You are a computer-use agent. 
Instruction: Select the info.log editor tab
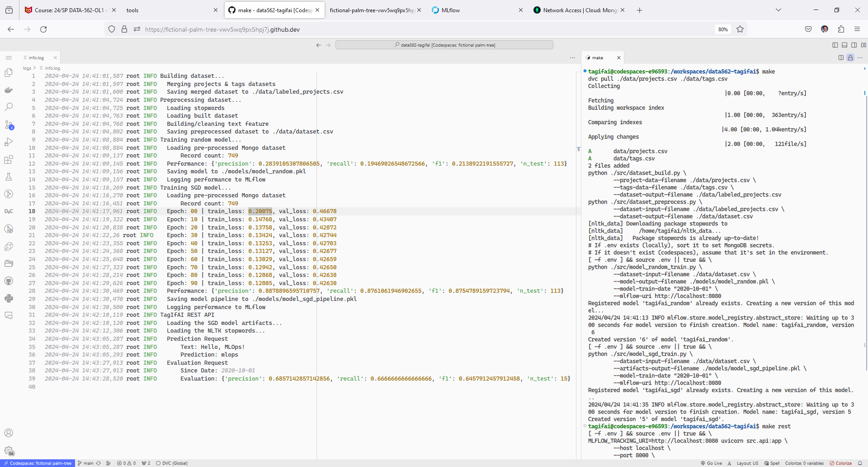36,58
